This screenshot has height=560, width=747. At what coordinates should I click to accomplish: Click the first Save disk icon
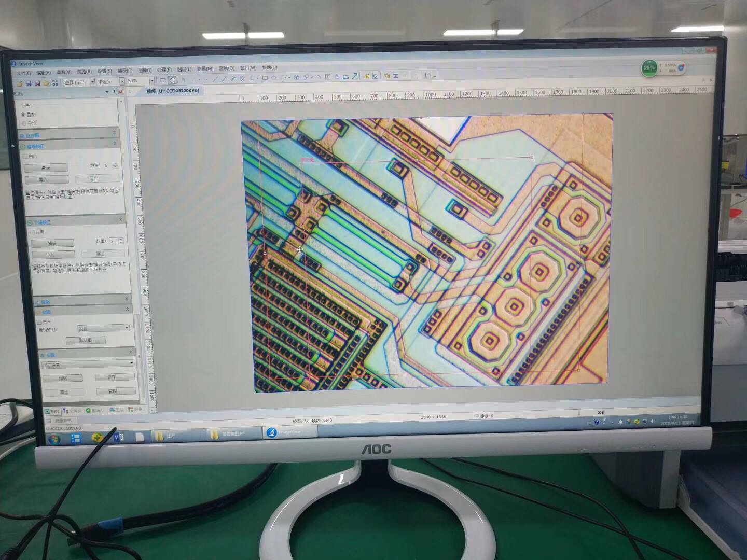click(x=29, y=83)
